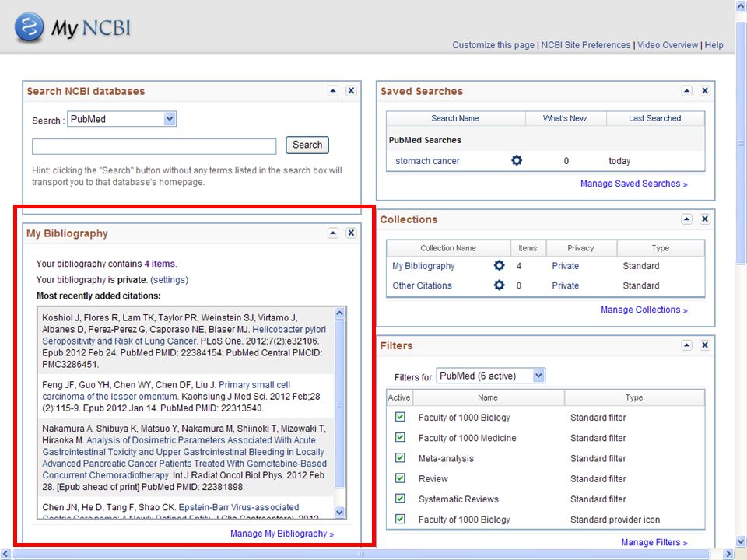Click page vertical scrollbar down arrow
The image size is (747, 560).
[x=741, y=542]
